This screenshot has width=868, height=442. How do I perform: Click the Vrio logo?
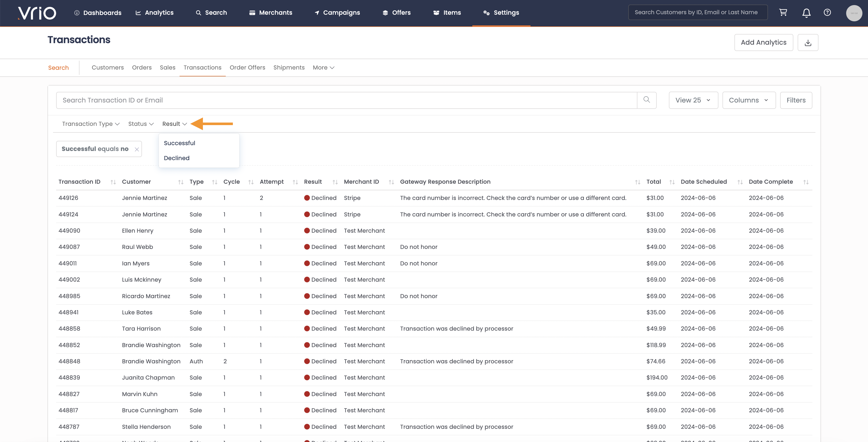click(x=37, y=13)
